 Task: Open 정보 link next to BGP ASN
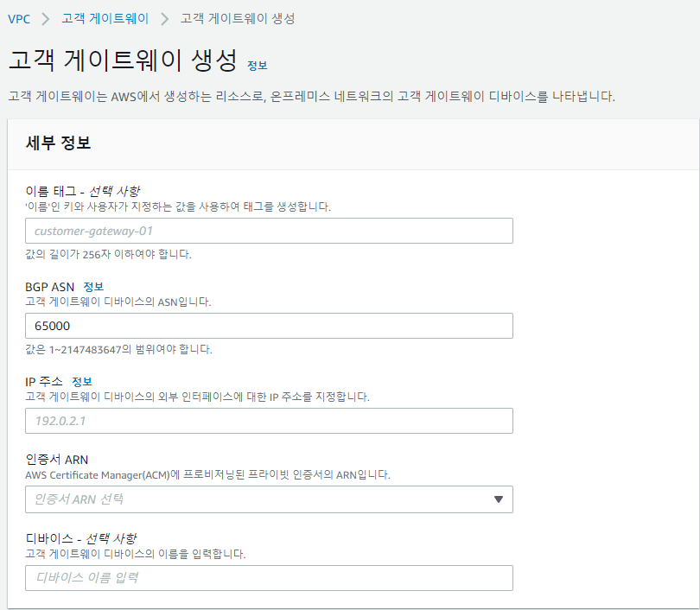point(93,287)
